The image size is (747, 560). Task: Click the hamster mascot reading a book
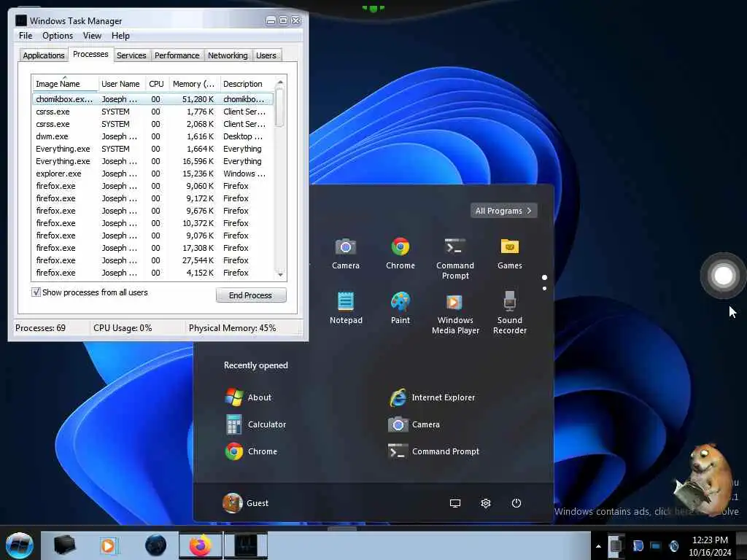tap(704, 478)
